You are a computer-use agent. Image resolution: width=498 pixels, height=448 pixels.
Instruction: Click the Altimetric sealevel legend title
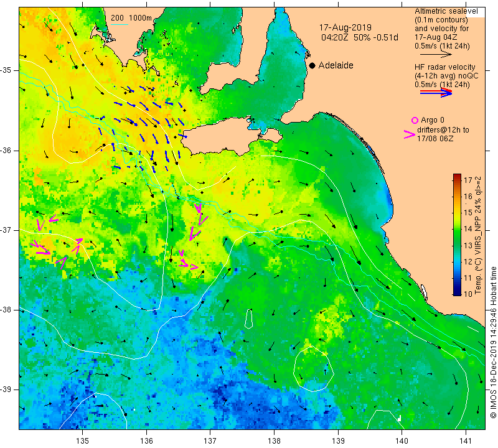(446, 11)
